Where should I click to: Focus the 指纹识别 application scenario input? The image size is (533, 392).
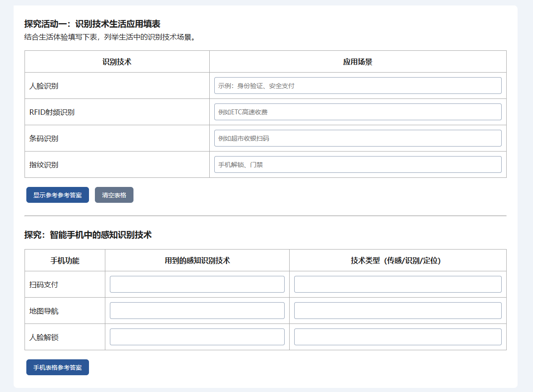coord(358,164)
